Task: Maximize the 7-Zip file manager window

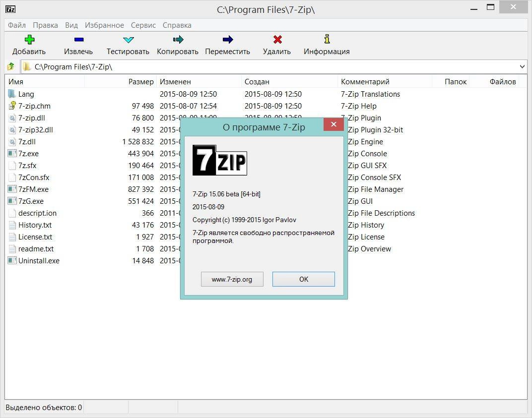Action: pyautogui.click(x=491, y=7)
